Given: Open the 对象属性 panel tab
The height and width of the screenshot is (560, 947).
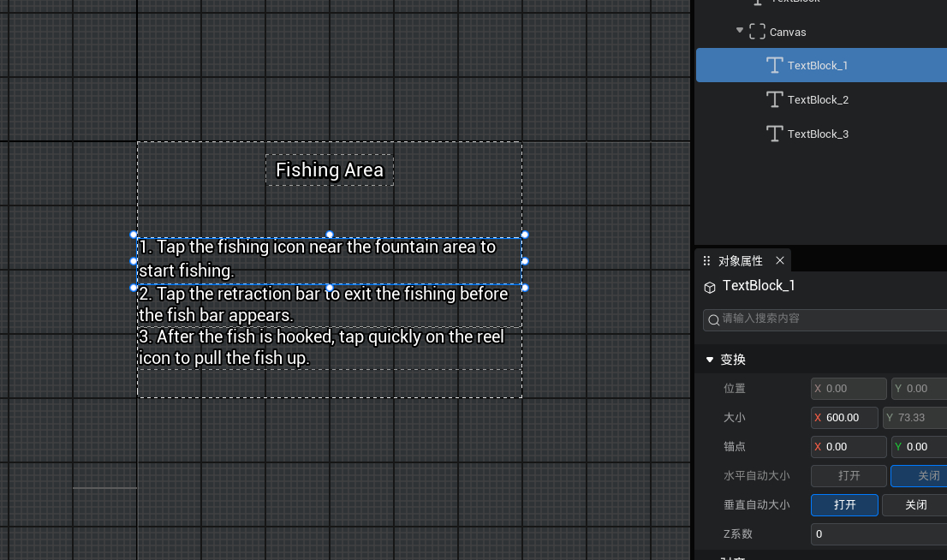Looking at the screenshot, I should pos(741,261).
